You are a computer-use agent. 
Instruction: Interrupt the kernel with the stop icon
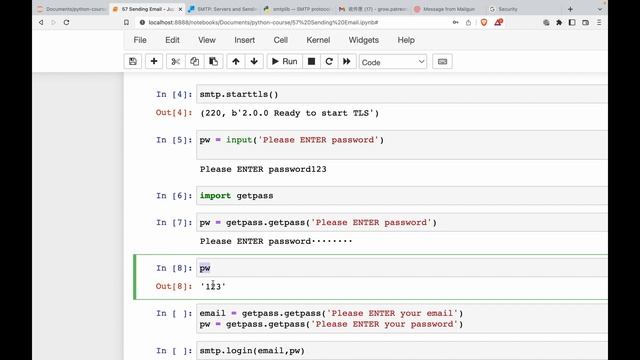click(311, 62)
